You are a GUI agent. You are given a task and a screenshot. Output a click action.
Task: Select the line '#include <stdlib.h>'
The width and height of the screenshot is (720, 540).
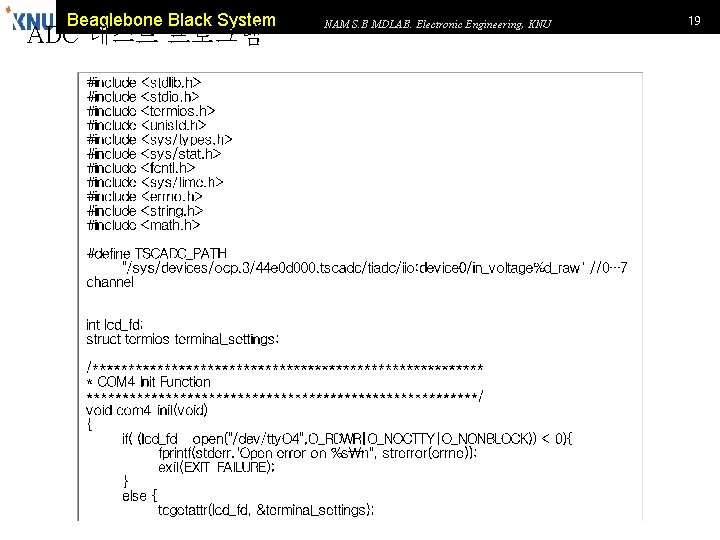pos(144,83)
